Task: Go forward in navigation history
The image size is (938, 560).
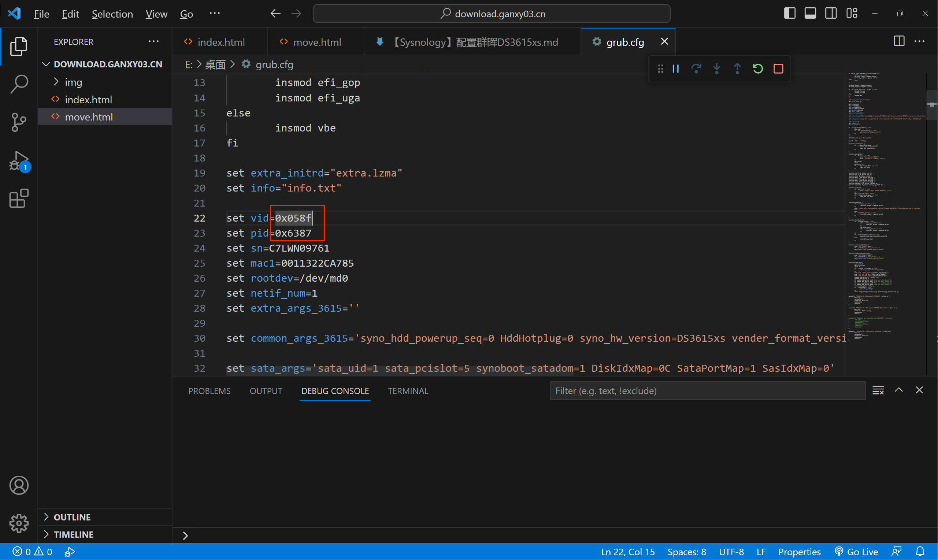Action: pyautogui.click(x=296, y=14)
